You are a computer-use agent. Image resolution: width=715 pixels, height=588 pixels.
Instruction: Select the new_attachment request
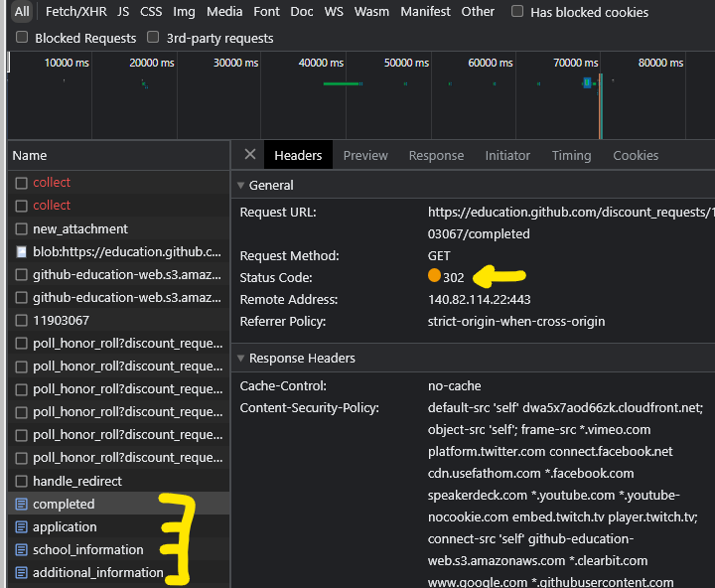pyautogui.click(x=118, y=228)
